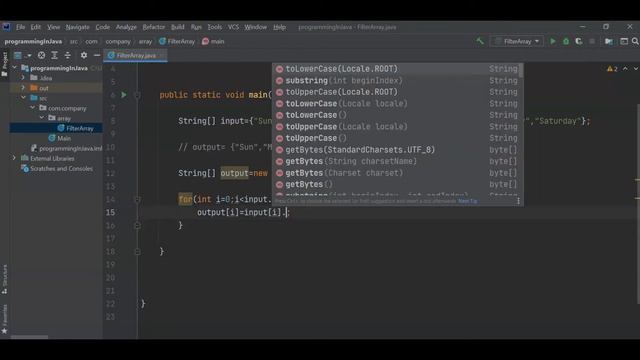Image resolution: width=640 pixels, height=360 pixels.
Task: Collapse the array package
Action: (x=42, y=118)
